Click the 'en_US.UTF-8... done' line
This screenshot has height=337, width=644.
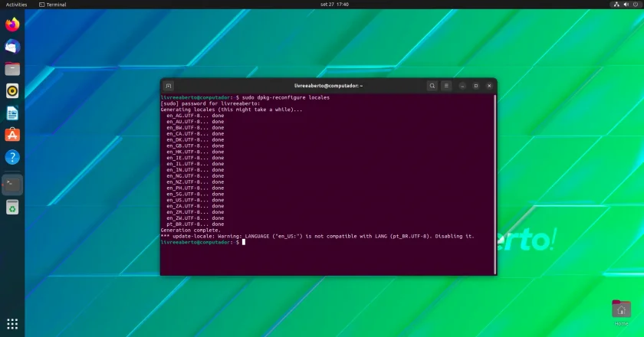(195, 200)
